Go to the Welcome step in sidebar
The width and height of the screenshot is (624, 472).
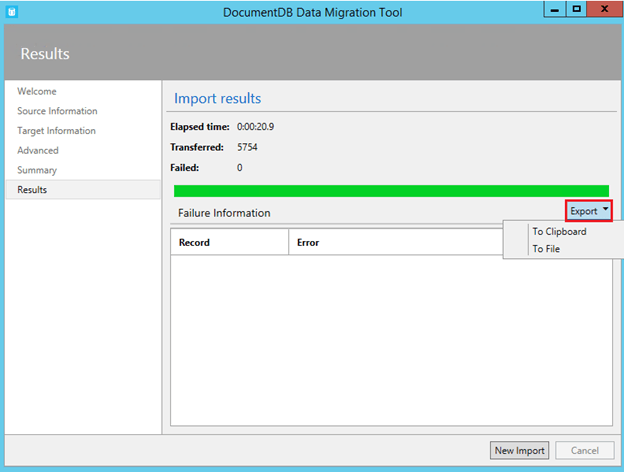(37, 91)
